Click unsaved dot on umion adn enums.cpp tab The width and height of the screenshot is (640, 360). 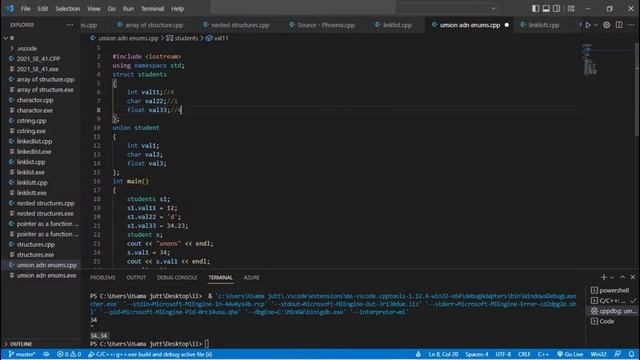(x=507, y=25)
